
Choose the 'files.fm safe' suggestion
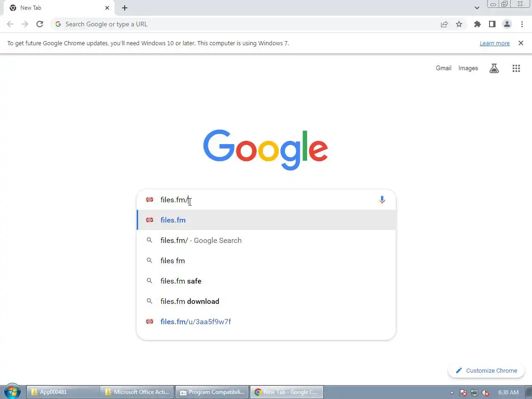point(266,281)
